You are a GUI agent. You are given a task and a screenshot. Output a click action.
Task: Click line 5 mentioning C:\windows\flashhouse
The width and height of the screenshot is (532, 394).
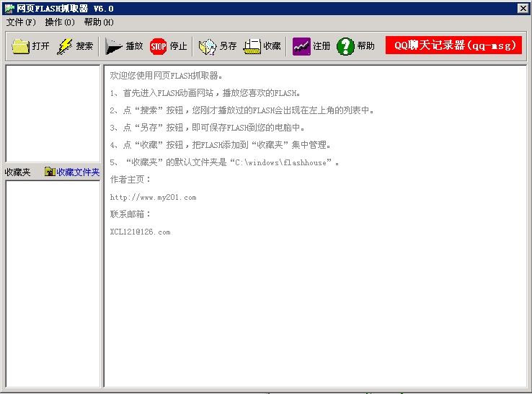(x=224, y=162)
